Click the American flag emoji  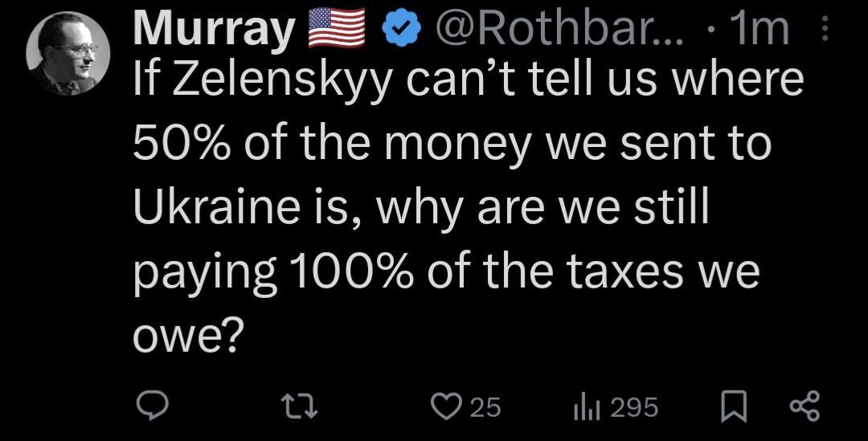(336, 31)
